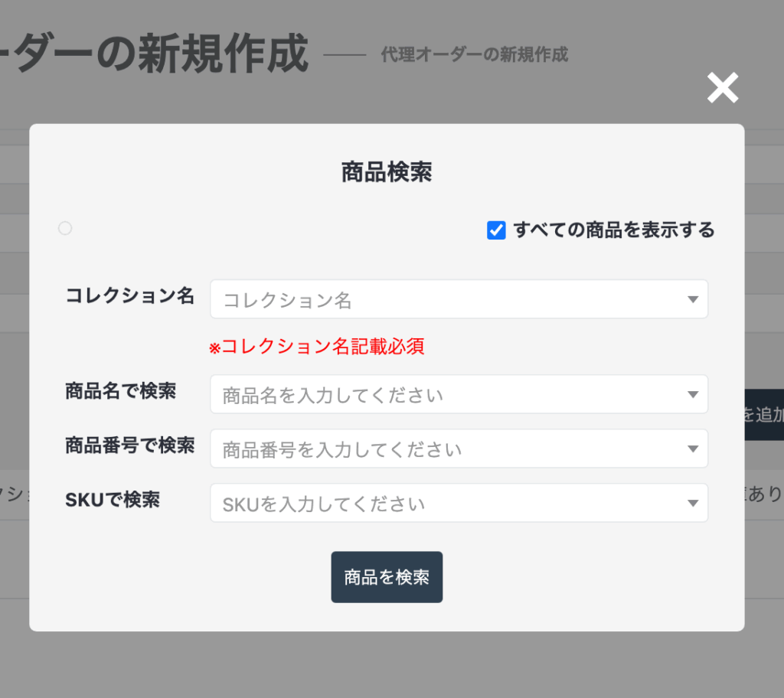Click the red ※コレクション名記載必須 notice

[x=317, y=347]
